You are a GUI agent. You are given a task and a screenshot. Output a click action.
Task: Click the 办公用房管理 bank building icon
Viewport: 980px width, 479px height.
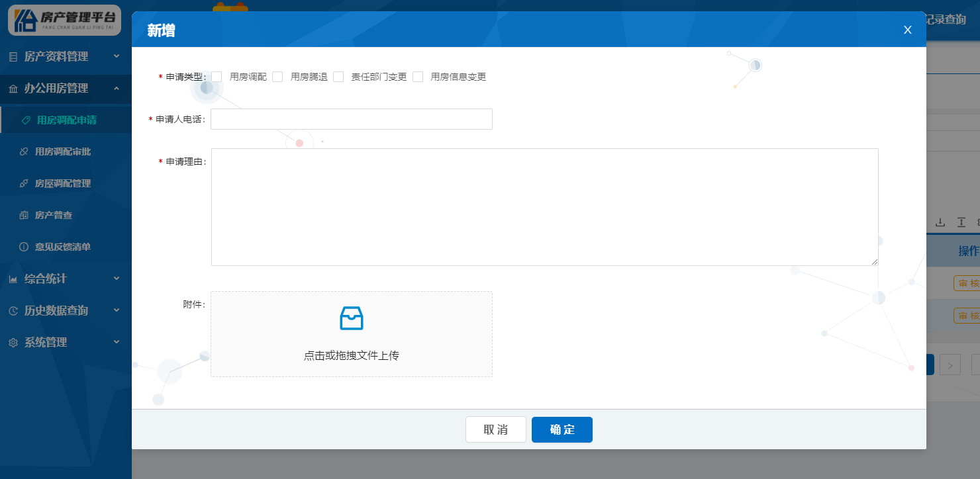pyautogui.click(x=13, y=89)
